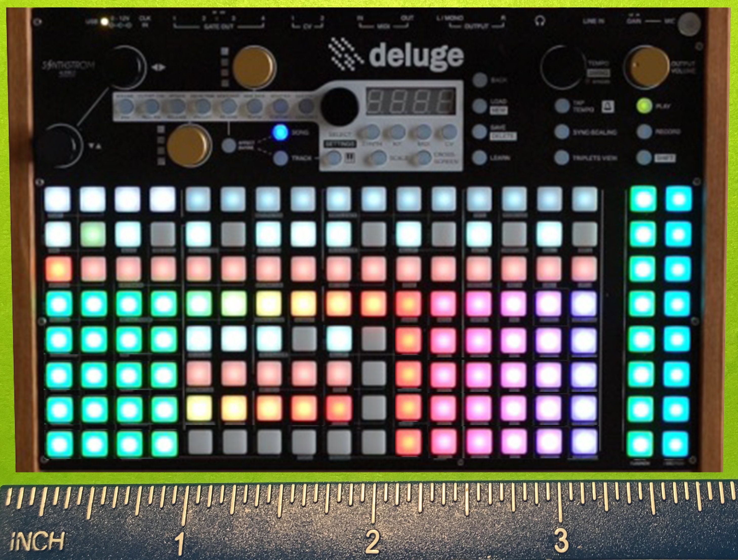Tap the top pad of the cyan audition column
This screenshot has width=738, height=560.
[678, 199]
